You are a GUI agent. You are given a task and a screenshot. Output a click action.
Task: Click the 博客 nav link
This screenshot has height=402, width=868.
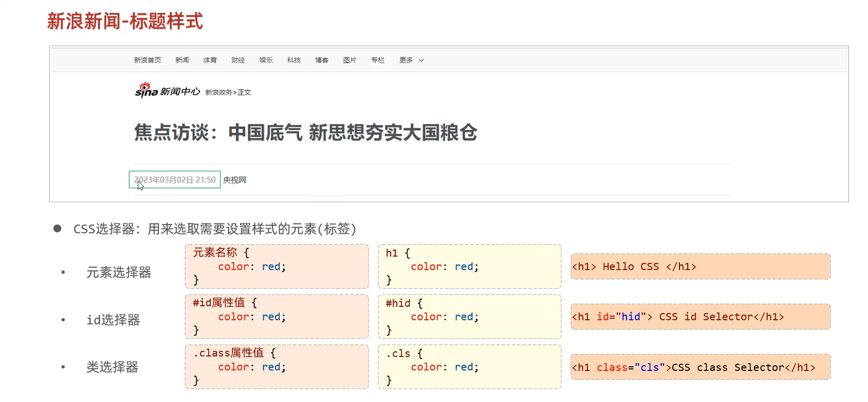[x=322, y=60]
